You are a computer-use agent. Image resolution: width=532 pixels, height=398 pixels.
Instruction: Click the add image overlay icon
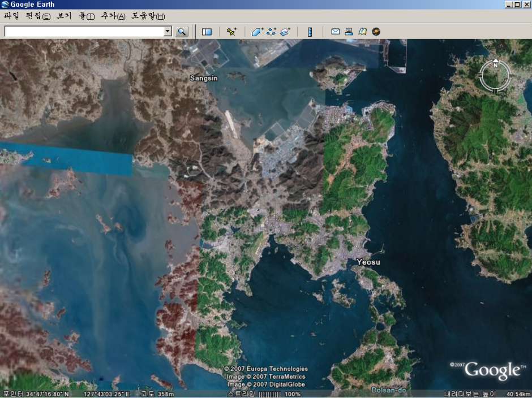[285, 32]
